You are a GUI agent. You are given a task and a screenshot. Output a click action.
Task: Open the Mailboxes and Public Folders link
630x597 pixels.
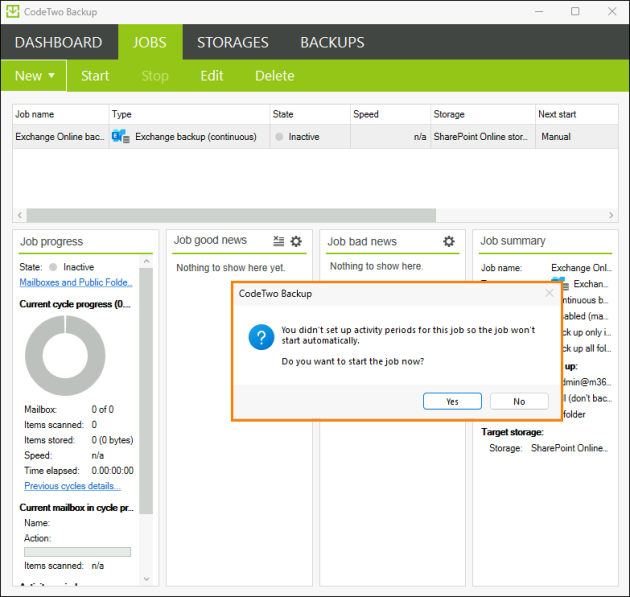(76, 282)
